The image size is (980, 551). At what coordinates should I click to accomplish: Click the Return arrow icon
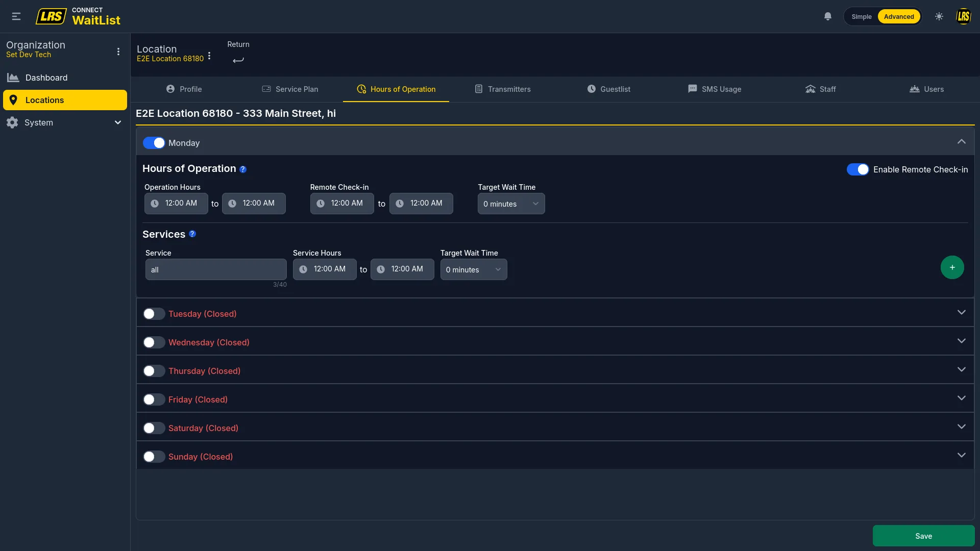pyautogui.click(x=238, y=60)
